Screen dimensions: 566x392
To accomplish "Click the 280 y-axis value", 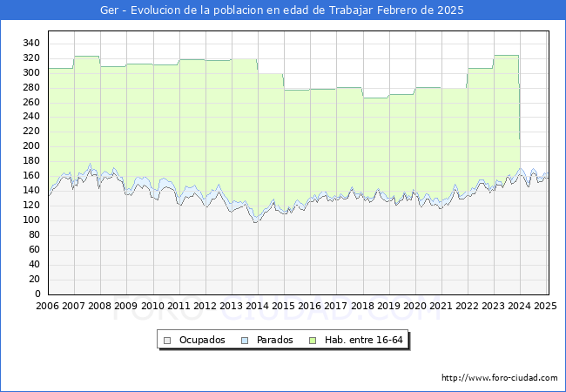I will click(31, 88).
